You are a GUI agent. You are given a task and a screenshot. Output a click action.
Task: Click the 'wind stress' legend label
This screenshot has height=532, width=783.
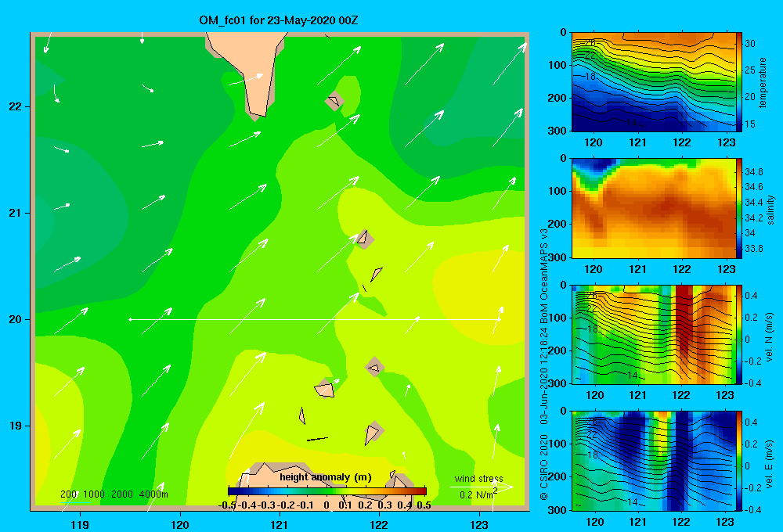tap(479, 478)
